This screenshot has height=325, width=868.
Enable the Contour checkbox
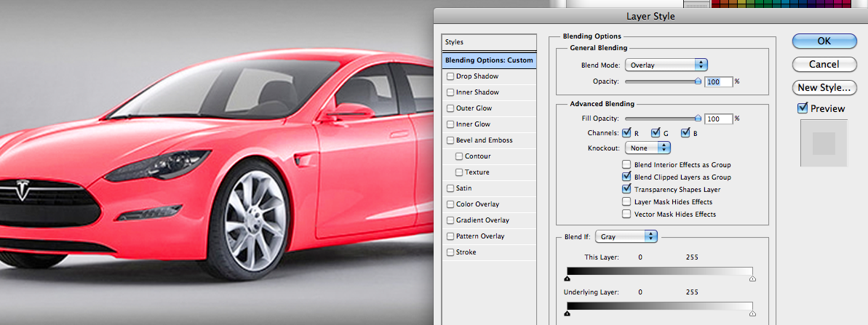459,156
